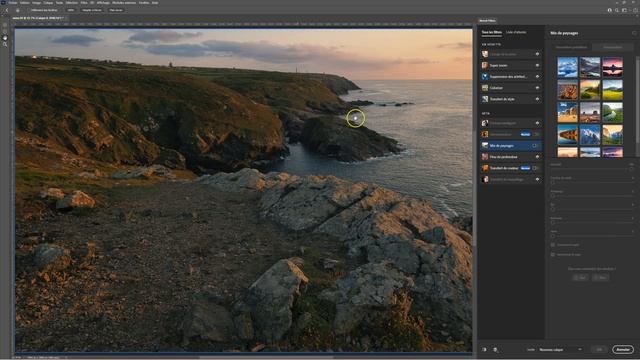Image resolution: width=640 pixels, height=360 pixels.
Task: Select the Personnalisé tab
Action: coord(612,47)
